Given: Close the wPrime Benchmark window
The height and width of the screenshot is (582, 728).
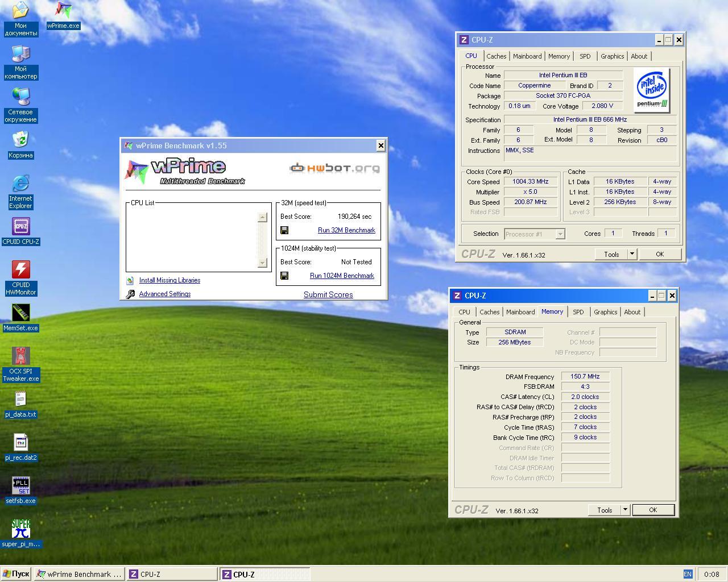Looking at the screenshot, I should click(380, 145).
